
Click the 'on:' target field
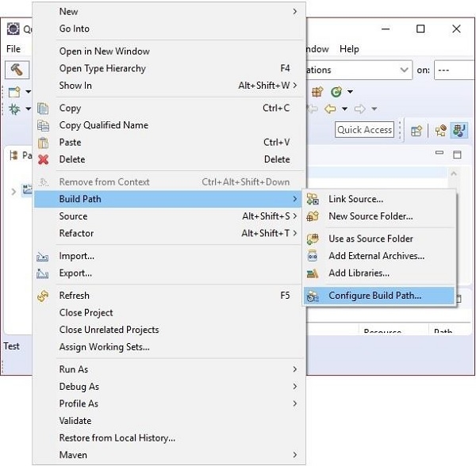pyautogui.click(x=455, y=70)
